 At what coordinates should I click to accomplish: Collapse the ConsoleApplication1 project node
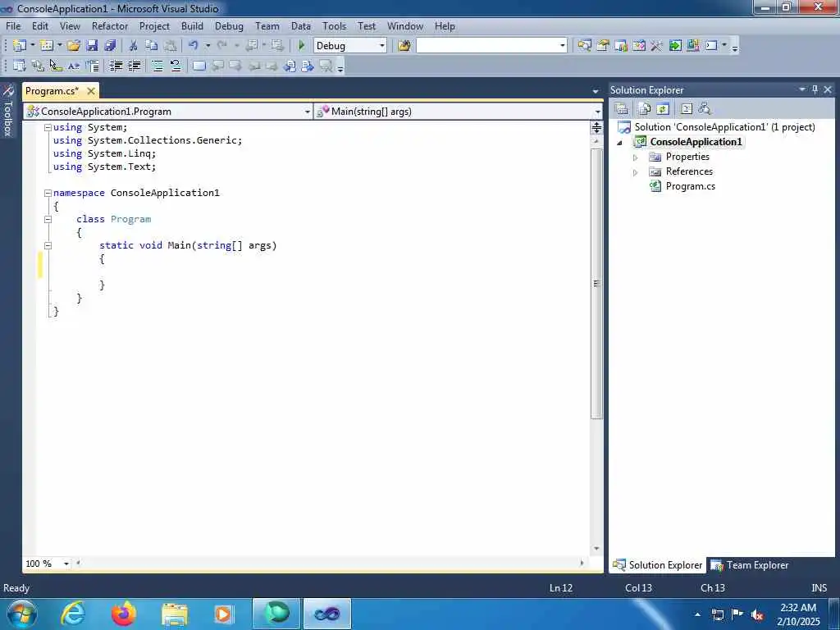pyautogui.click(x=620, y=143)
